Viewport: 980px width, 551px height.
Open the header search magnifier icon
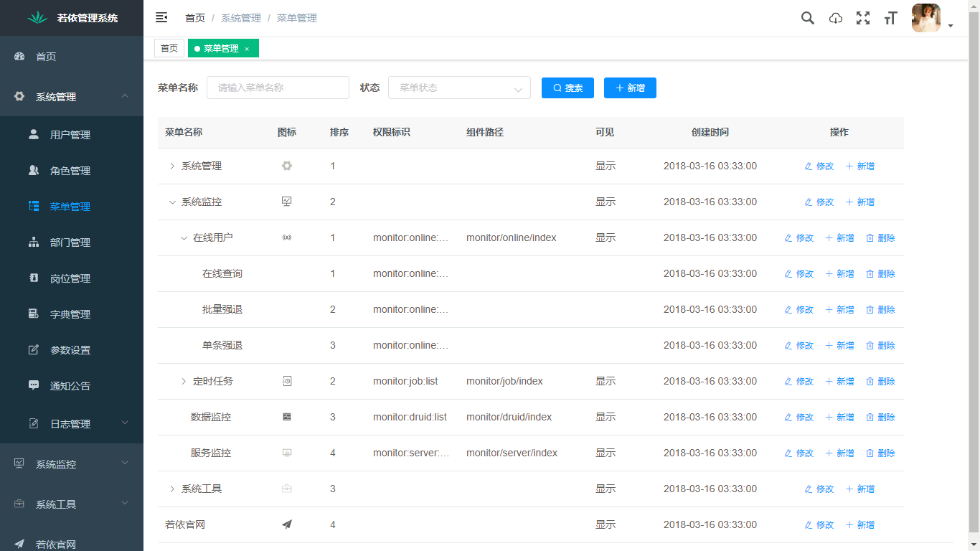(808, 18)
